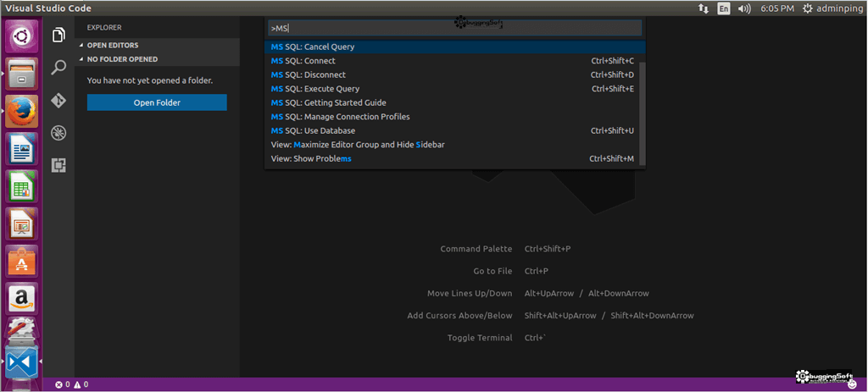Launch LibreOffice Impress from the launcher
This screenshot has height=392, width=868.
click(22, 224)
